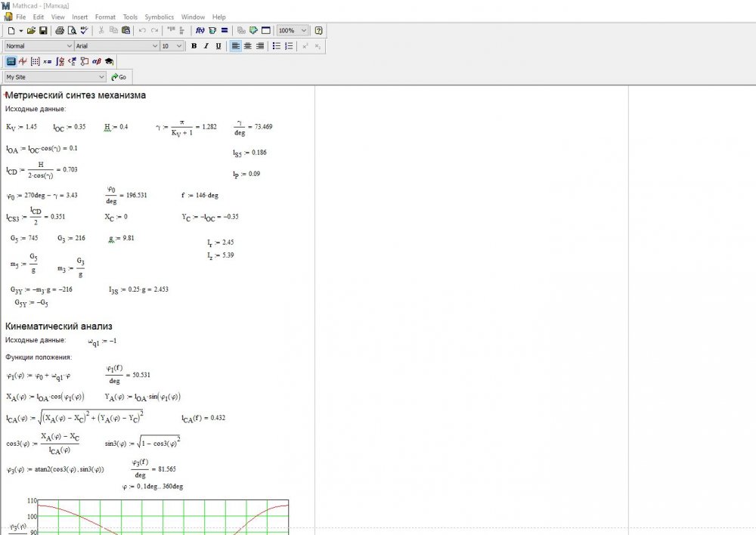756x535 pixels.
Task: Open the Insert Function f(x) dialog
Action: pos(200,30)
